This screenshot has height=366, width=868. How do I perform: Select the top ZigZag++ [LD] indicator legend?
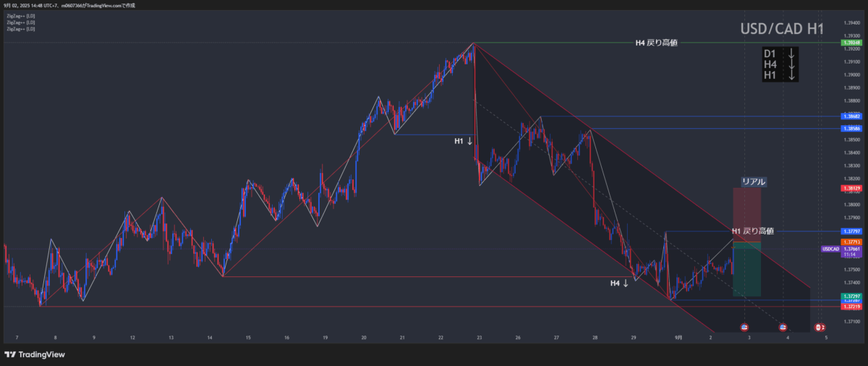(x=20, y=16)
